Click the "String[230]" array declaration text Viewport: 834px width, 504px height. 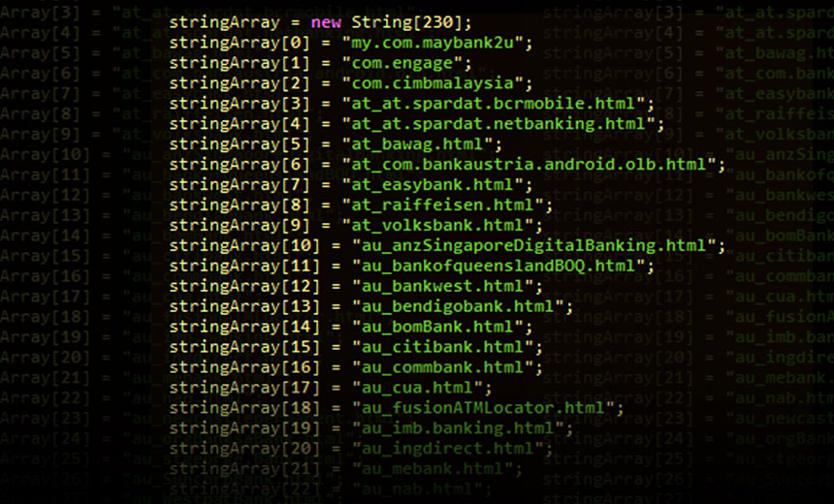(406, 22)
